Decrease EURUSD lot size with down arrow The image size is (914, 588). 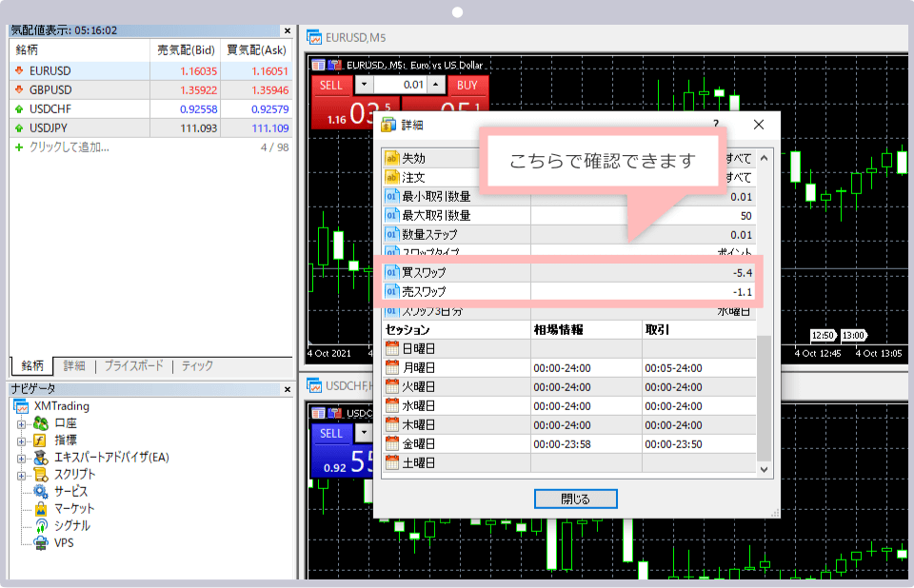point(366,85)
